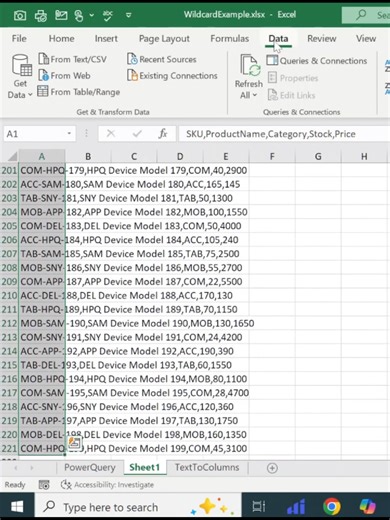Click From Table/Range button

pyautogui.click(x=79, y=92)
